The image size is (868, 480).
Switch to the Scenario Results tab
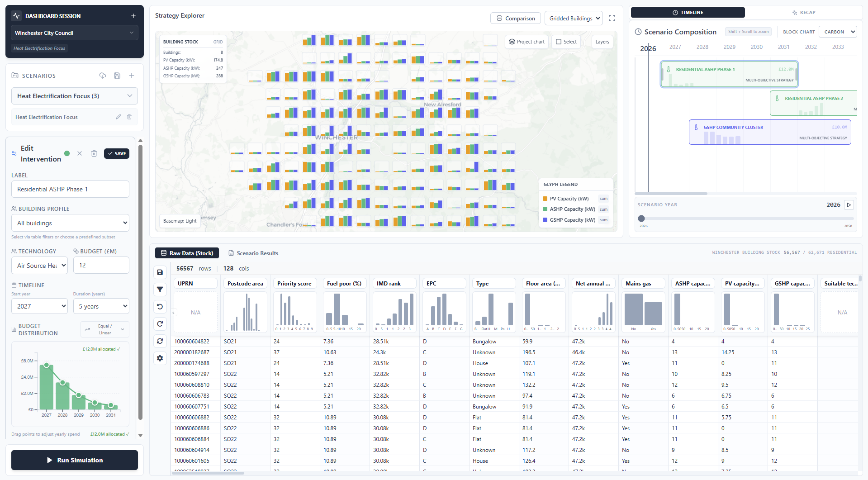pos(253,253)
